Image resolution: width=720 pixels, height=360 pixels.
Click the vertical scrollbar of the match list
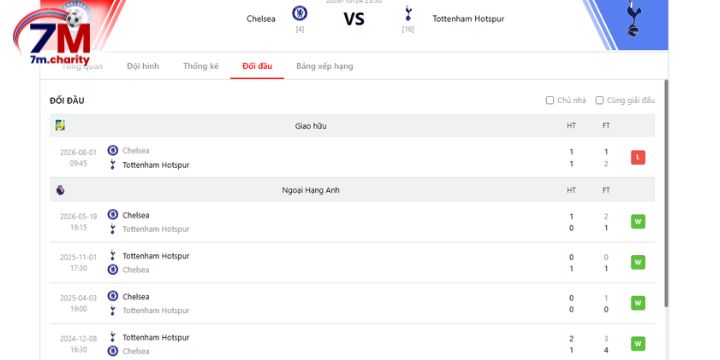click(x=666, y=193)
